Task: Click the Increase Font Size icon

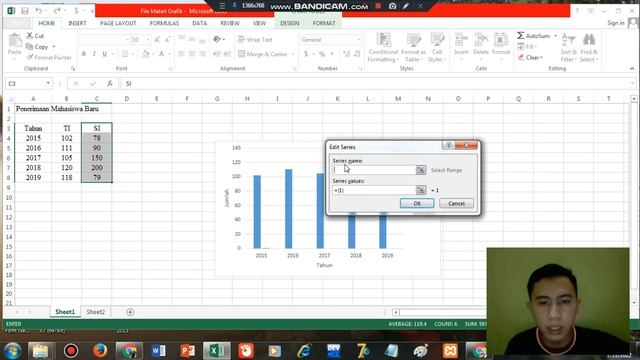Action: (x=157, y=40)
